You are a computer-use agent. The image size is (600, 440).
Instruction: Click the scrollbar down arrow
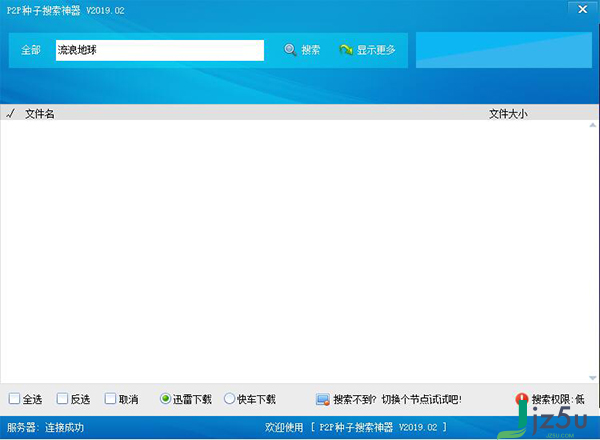[593, 378]
